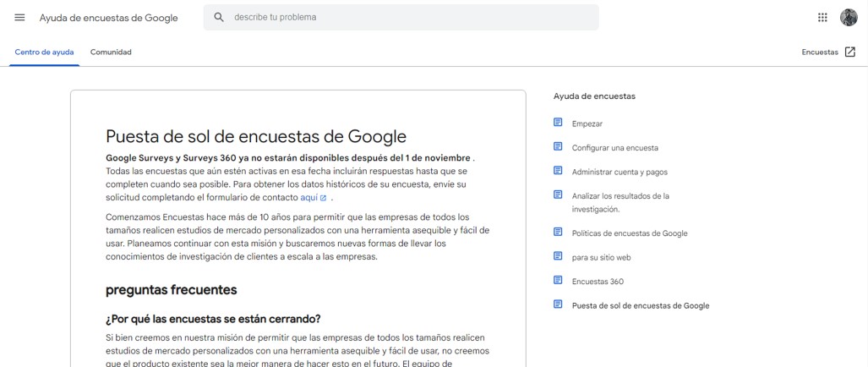Open Administrar cuenta y pagos topic
868x367 pixels.
(620, 173)
